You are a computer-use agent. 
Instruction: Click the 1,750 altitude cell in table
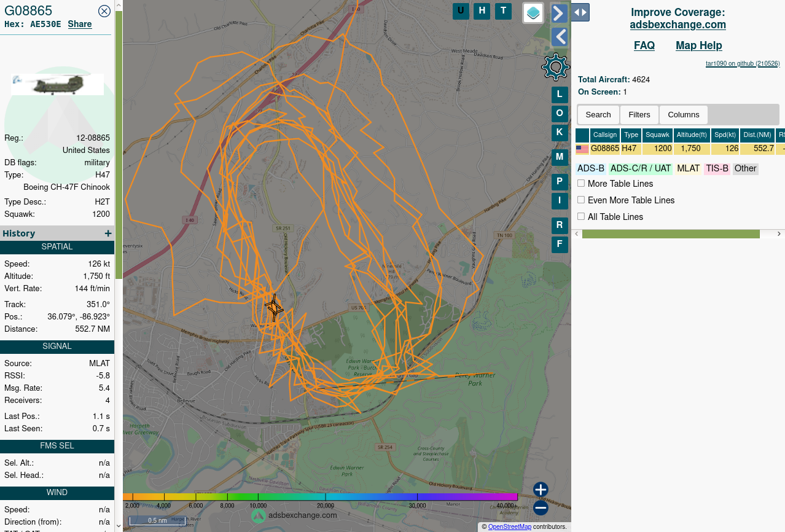[x=692, y=149]
